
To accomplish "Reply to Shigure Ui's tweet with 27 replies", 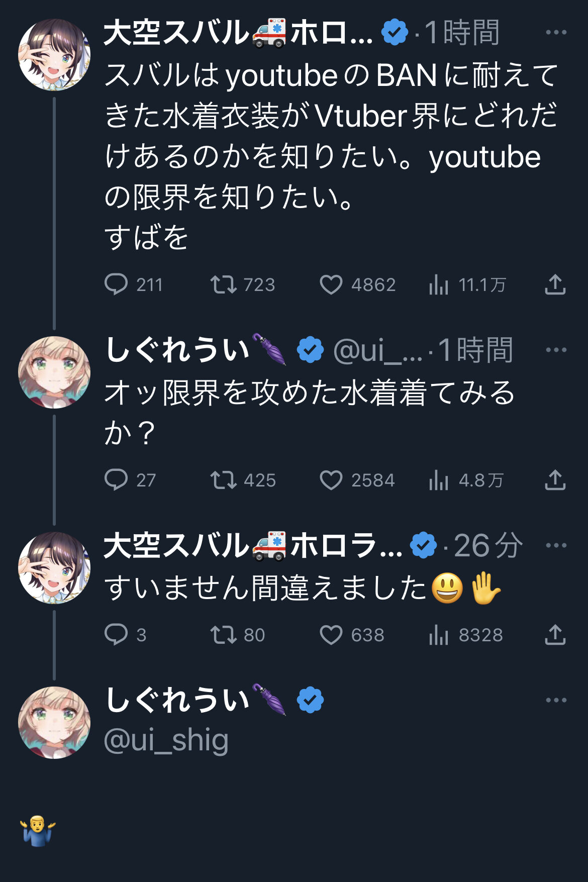I will coord(116,479).
